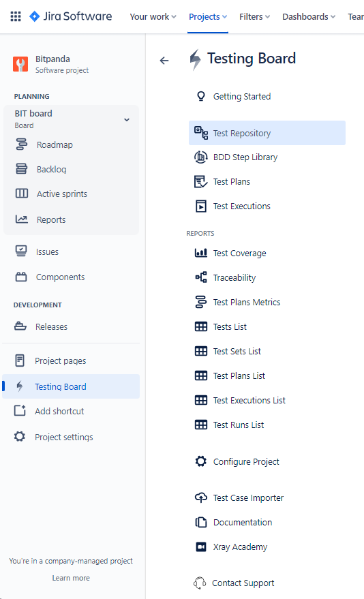Collapse the BIT board chevron
Viewport: 364px width, 599px height.
[127, 119]
